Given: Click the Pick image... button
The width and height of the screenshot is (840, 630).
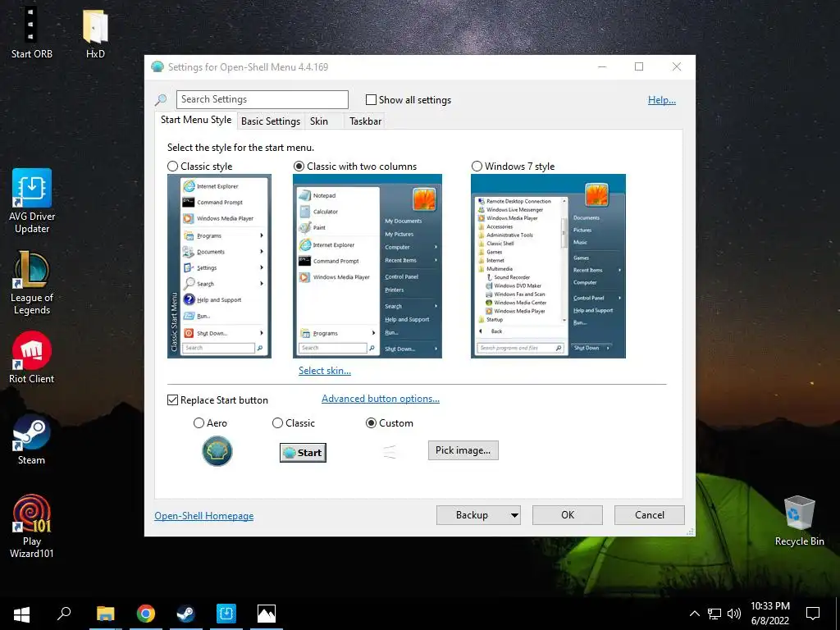Looking at the screenshot, I should [463, 450].
